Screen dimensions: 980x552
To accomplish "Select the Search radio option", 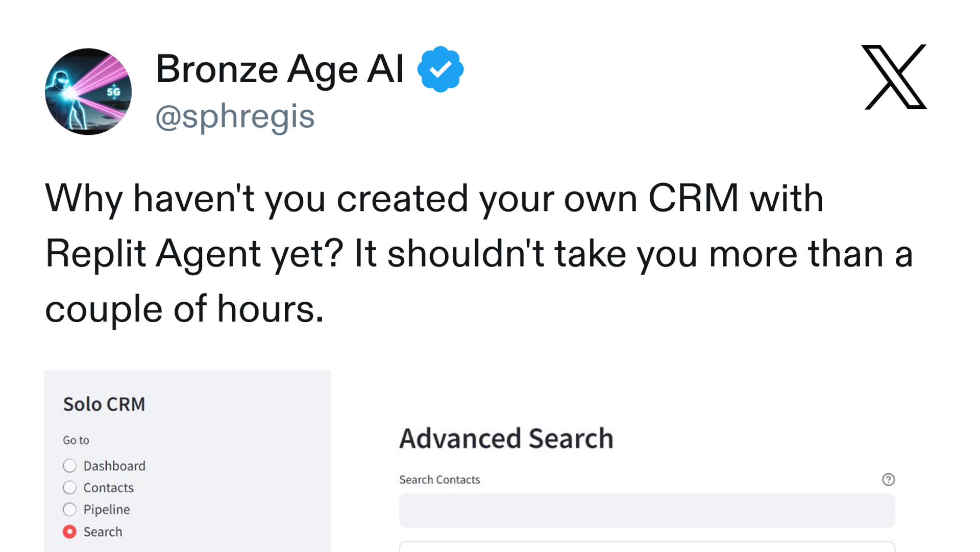I will (x=70, y=532).
